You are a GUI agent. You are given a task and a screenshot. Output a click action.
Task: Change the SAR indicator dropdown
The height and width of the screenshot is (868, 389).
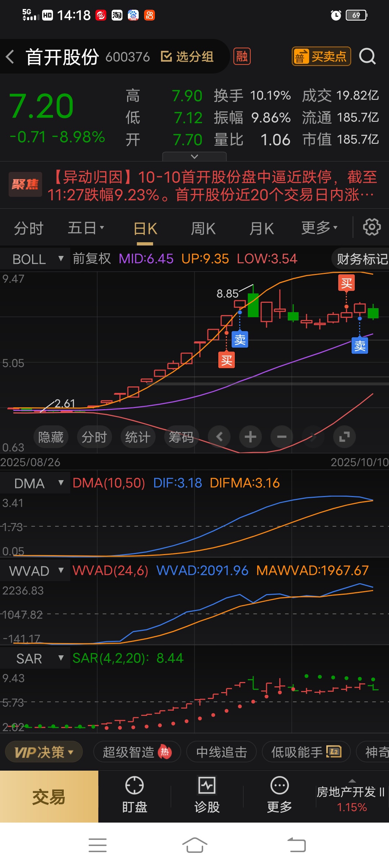pyautogui.click(x=35, y=659)
